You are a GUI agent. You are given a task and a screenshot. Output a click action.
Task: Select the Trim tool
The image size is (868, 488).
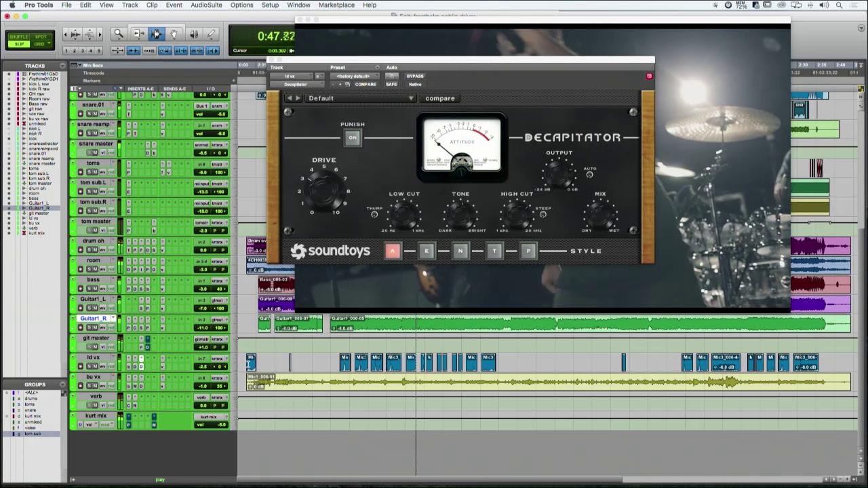(x=138, y=34)
